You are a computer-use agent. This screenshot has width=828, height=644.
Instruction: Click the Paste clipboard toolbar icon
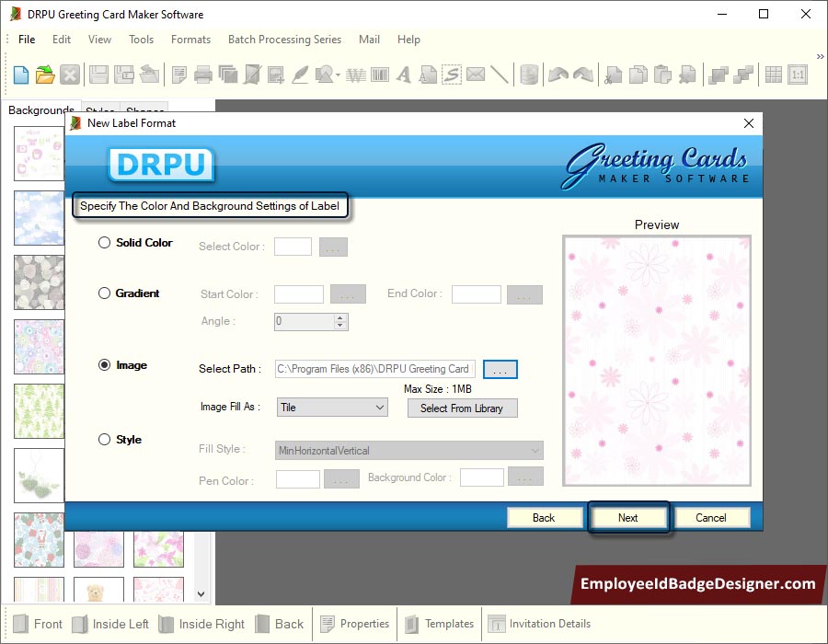tap(662, 75)
